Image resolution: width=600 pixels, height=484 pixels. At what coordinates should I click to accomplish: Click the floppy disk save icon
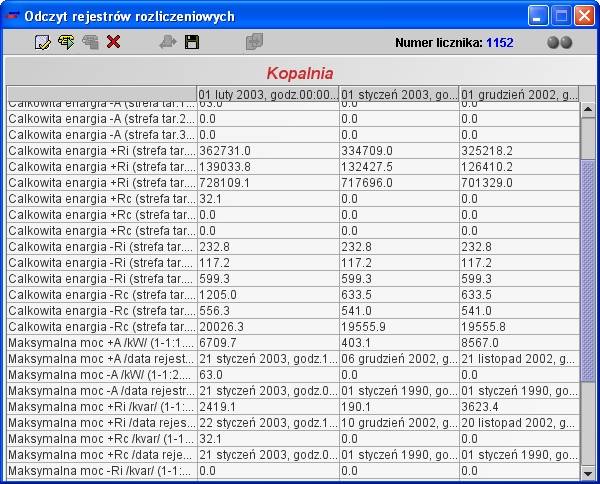(x=192, y=42)
